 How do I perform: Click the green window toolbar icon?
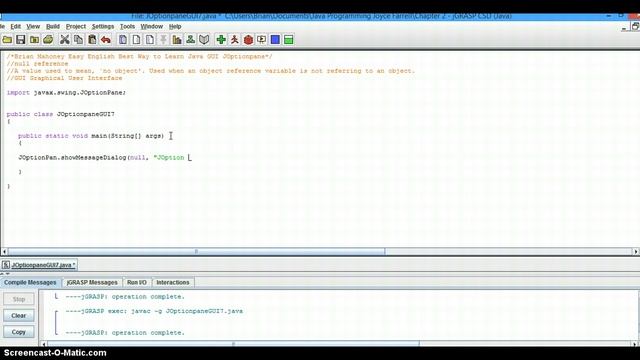pyautogui.click(x=289, y=40)
